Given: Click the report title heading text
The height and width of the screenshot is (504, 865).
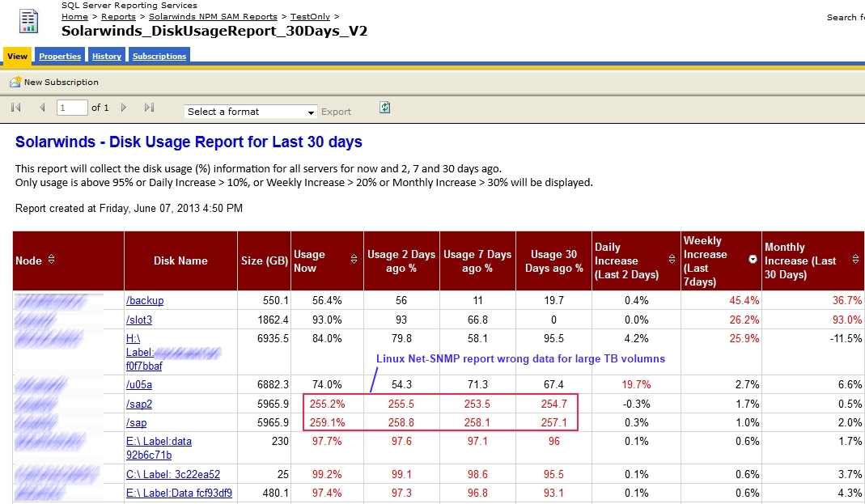Looking at the screenshot, I should 189,142.
